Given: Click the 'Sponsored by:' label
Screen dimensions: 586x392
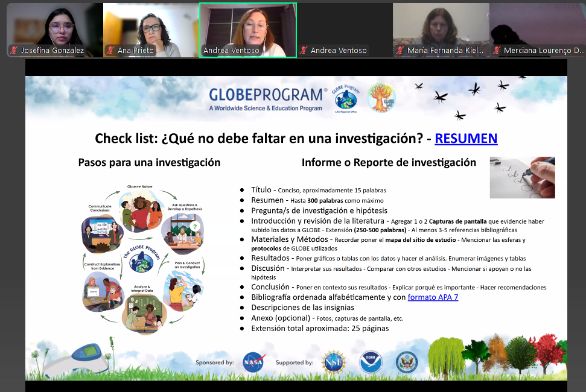Looking at the screenshot, I should 215,362.
